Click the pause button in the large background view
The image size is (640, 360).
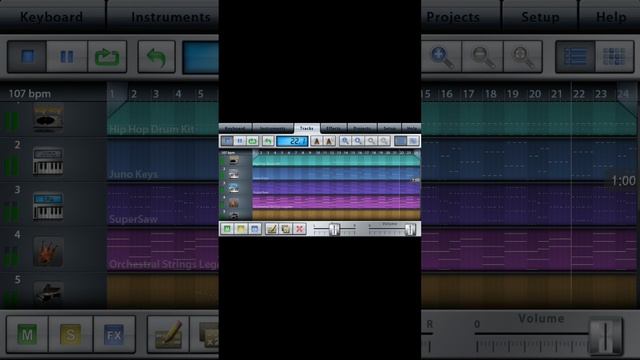click(x=67, y=56)
